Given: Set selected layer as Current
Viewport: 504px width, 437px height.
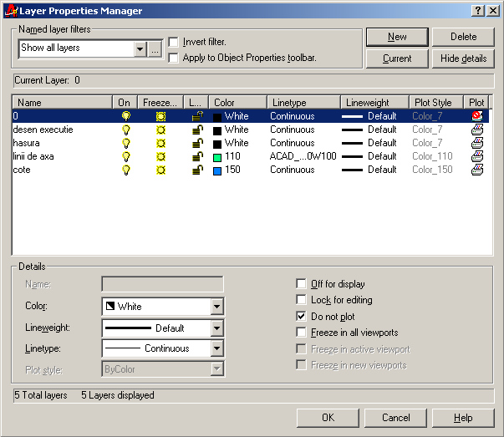Looking at the screenshot, I should click(x=397, y=58).
